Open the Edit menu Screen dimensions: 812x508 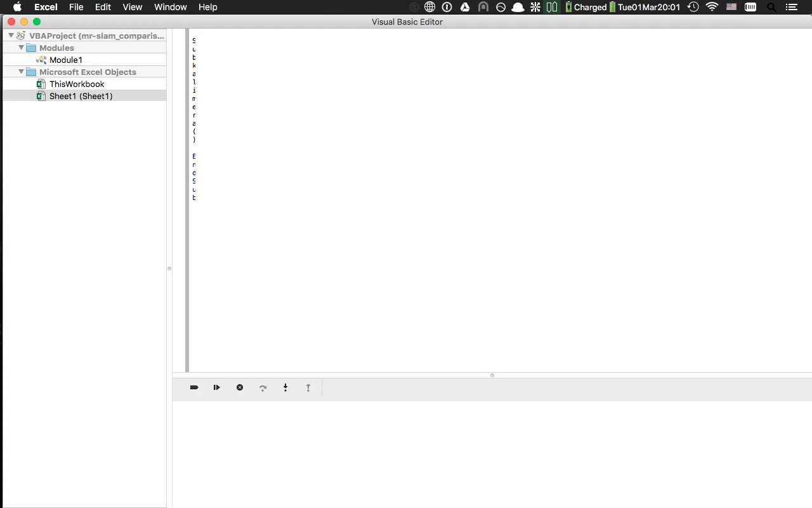pos(103,7)
